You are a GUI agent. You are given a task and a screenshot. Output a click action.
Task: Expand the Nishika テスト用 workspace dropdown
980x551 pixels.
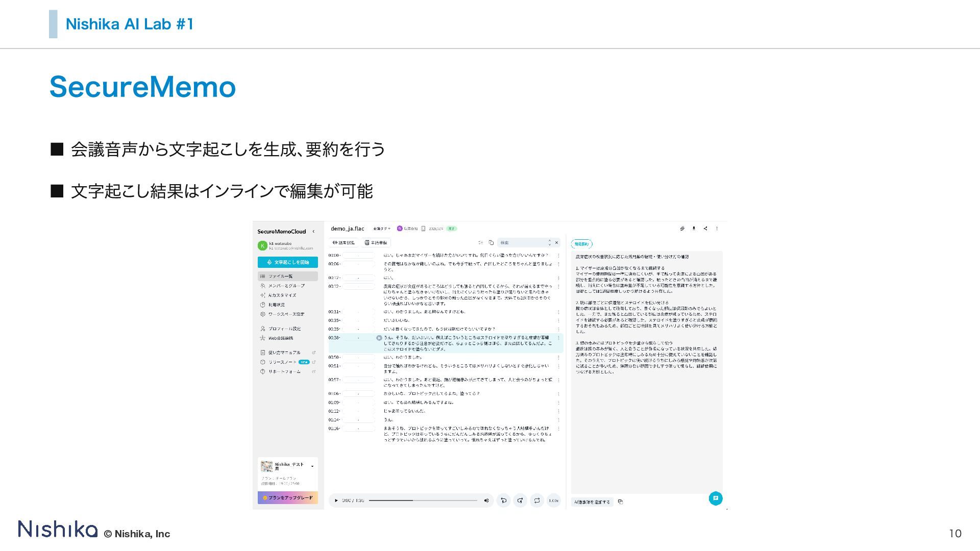tap(312, 466)
